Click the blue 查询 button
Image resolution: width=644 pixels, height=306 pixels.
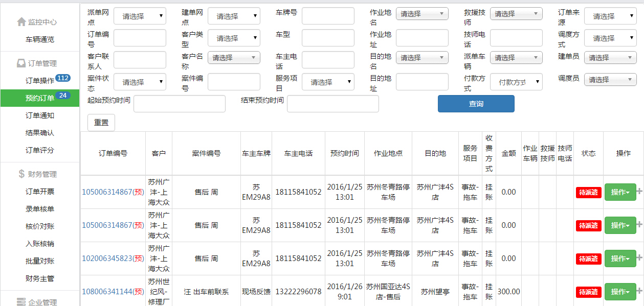(476, 104)
